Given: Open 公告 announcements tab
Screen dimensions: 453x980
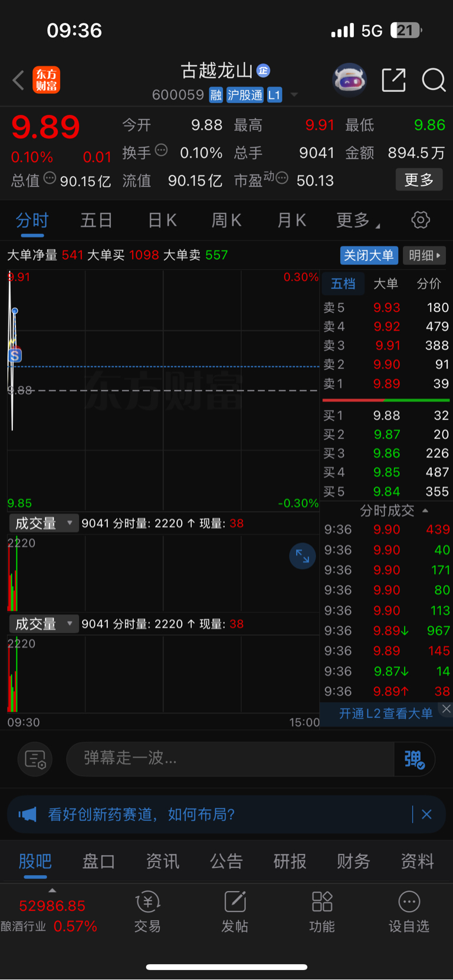Looking at the screenshot, I should (x=226, y=862).
